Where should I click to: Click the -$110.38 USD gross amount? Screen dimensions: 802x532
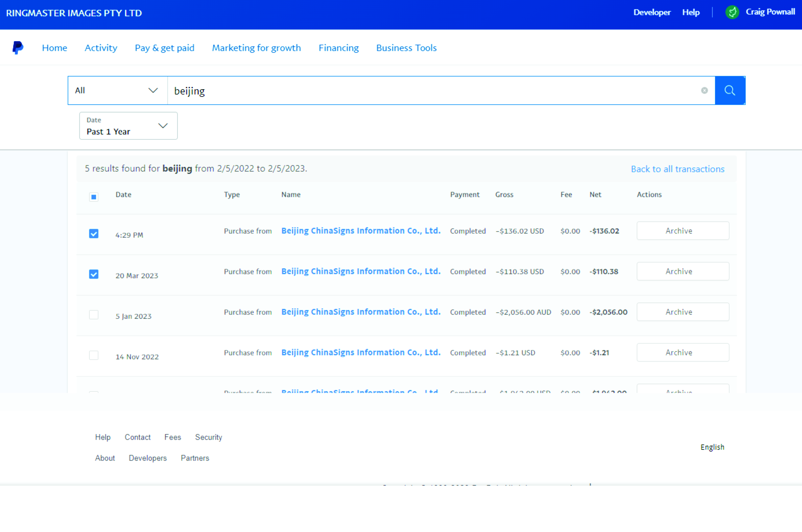520,271
